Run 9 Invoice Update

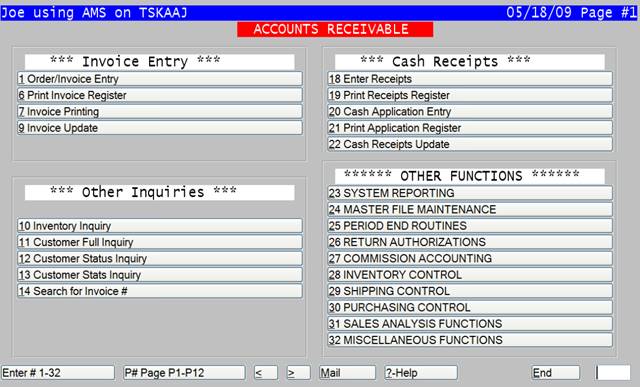pos(160,128)
